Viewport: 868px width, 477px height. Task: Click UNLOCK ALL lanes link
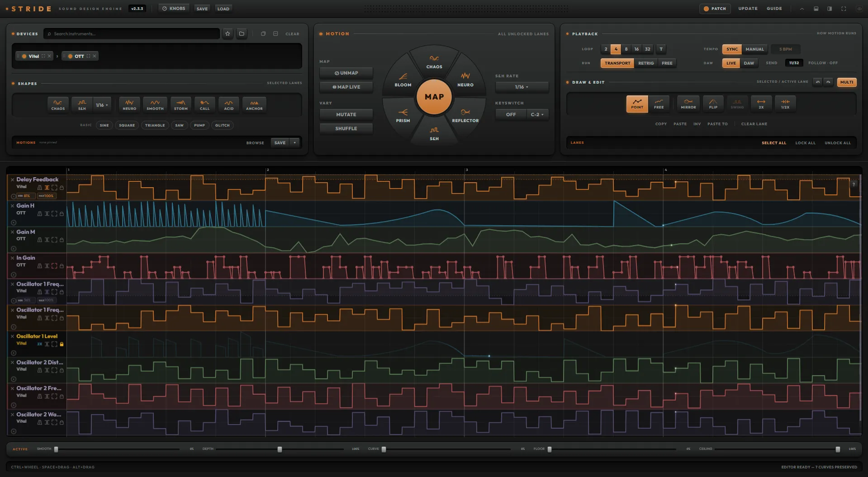click(837, 143)
